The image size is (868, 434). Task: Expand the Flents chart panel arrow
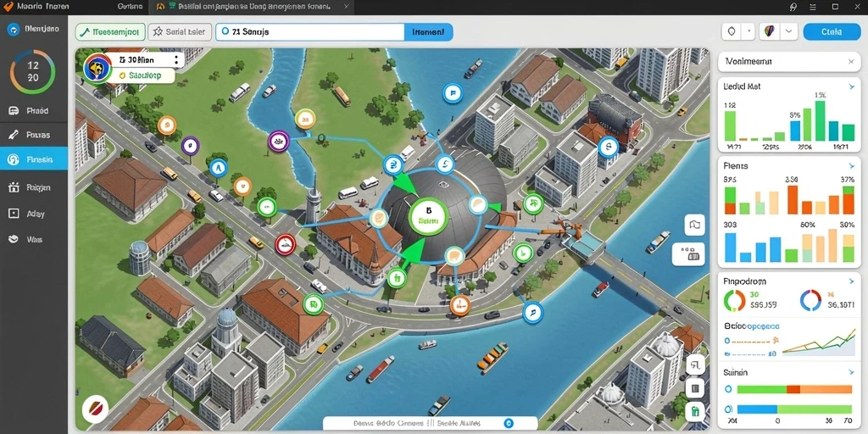(x=851, y=165)
